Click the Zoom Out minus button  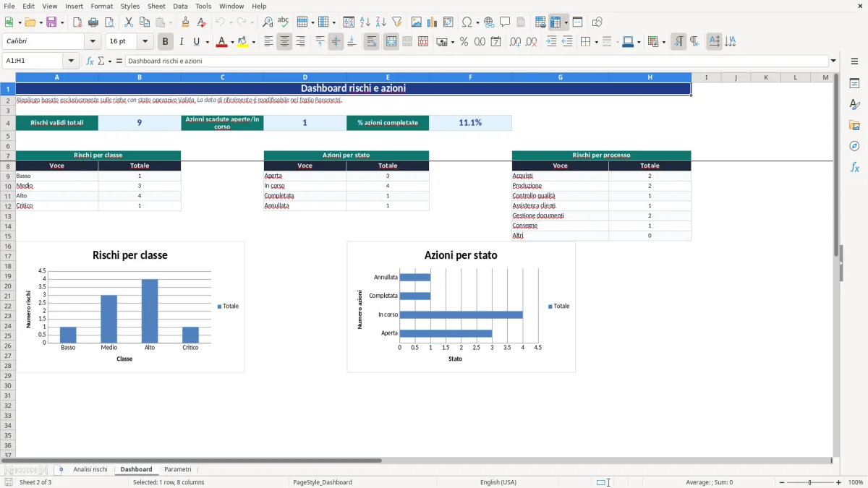(x=782, y=482)
